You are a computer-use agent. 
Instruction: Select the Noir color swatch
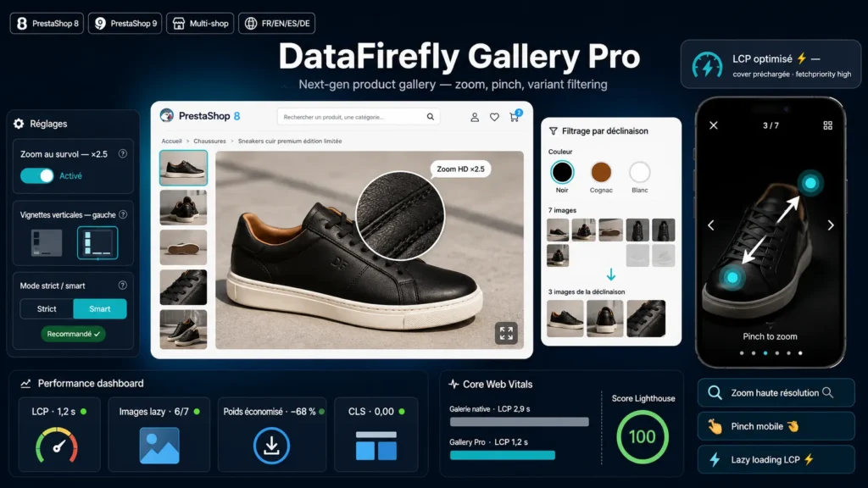[x=562, y=172]
